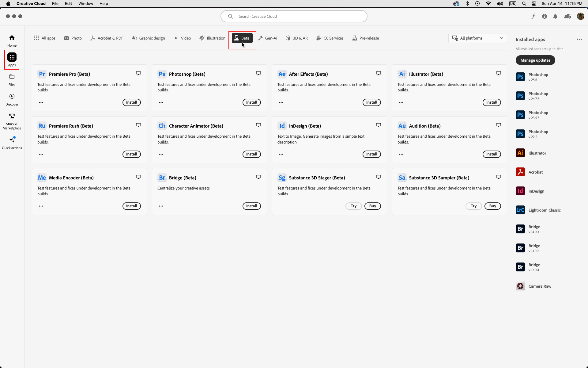The image size is (588, 368).
Task: Click the Adobe Fonts icon in the header
Action: [x=533, y=16]
